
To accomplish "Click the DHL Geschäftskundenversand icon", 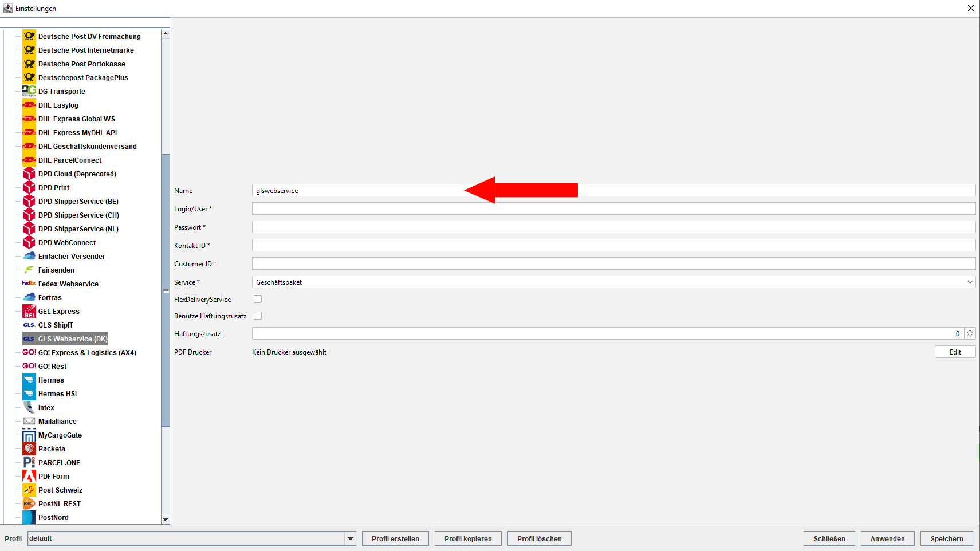I will click(x=29, y=146).
